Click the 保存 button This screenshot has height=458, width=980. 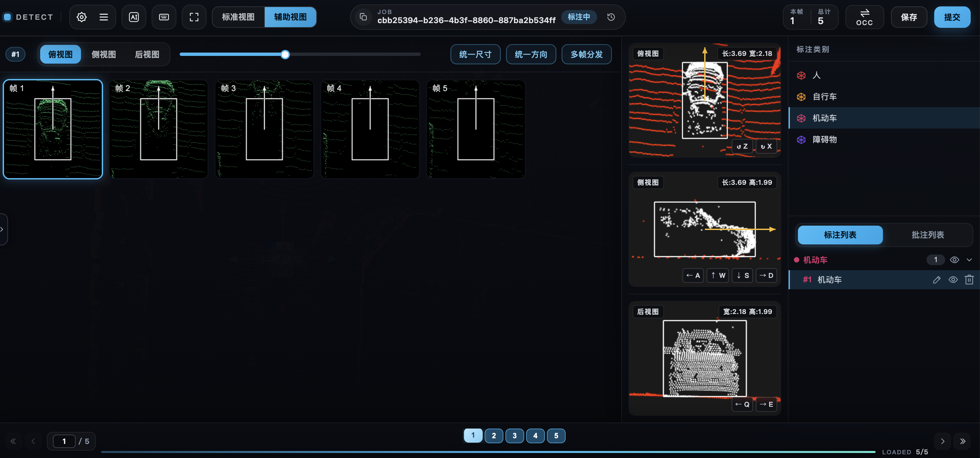[x=908, y=17]
